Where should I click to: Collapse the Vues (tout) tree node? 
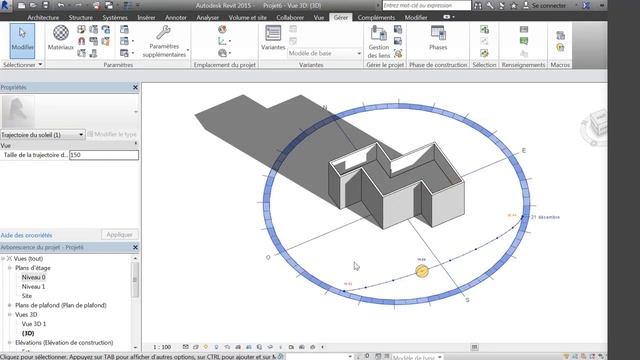3,259
